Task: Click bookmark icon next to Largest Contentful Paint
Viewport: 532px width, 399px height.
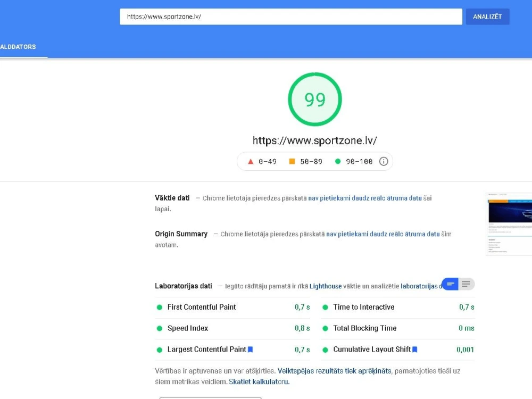Action: [251, 350]
